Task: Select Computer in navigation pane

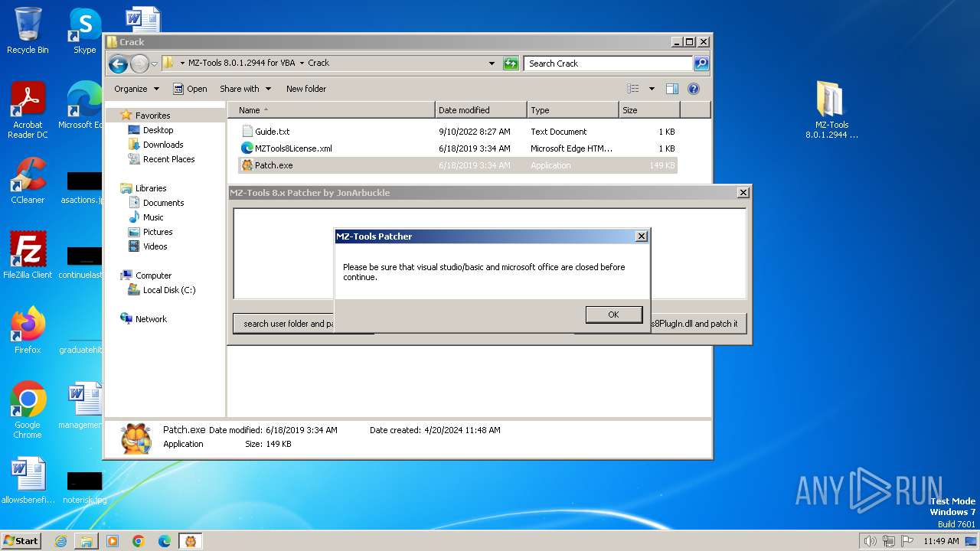Action: (153, 275)
